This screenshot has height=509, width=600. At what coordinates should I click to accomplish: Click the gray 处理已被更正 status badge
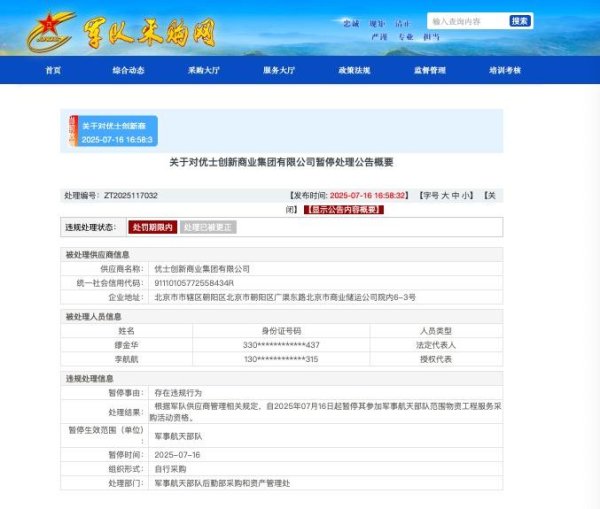click(x=208, y=227)
